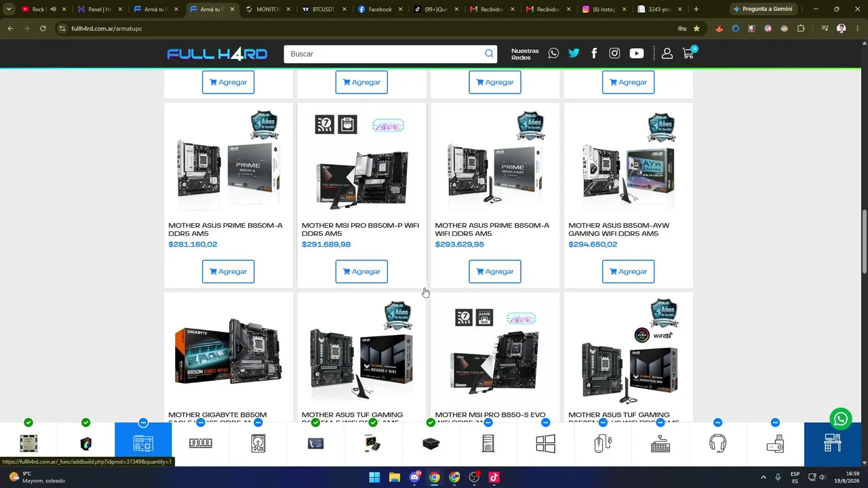Open the RAM memory step in builder bar

(x=201, y=443)
